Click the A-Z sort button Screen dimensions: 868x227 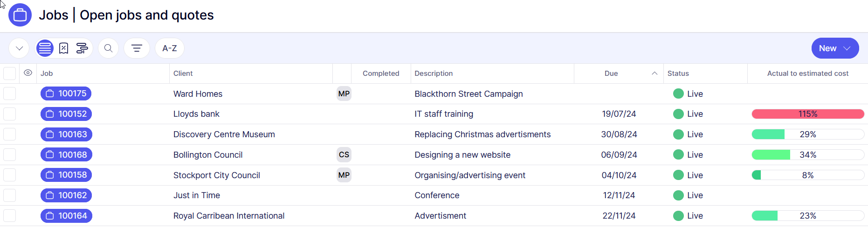pyautogui.click(x=169, y=48)
